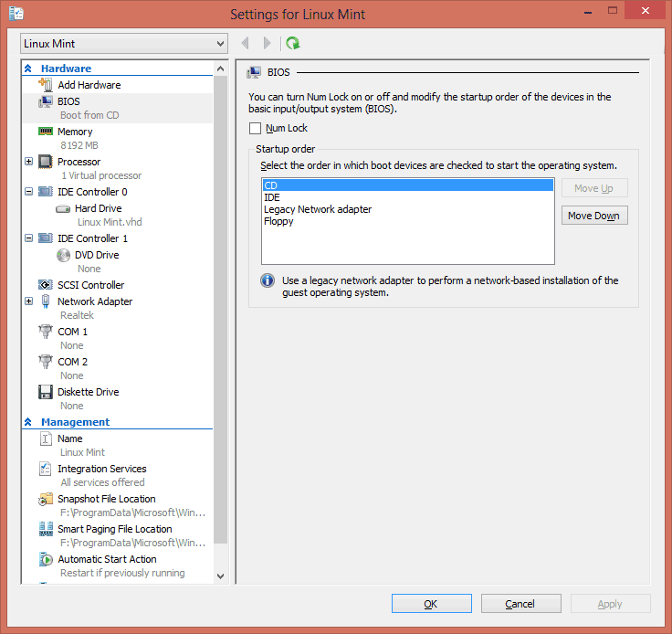This screenshot has height=634, width=672.
Task: Click the Network Adapter icon
Action: [x=46, y=301]
